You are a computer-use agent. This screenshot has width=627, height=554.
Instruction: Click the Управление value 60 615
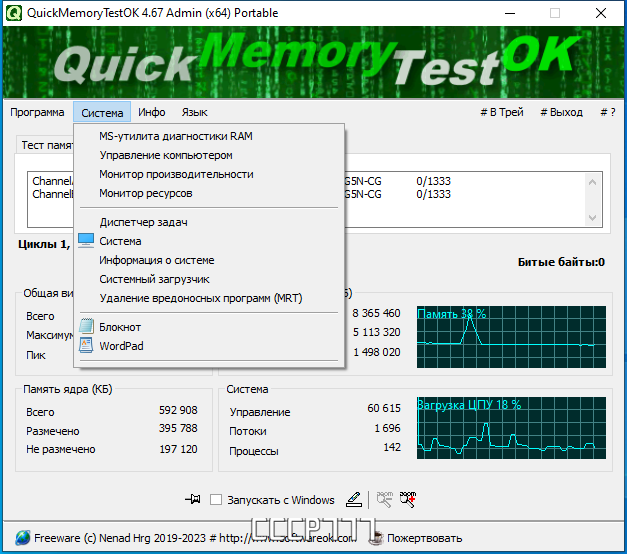tap(384, 408)
